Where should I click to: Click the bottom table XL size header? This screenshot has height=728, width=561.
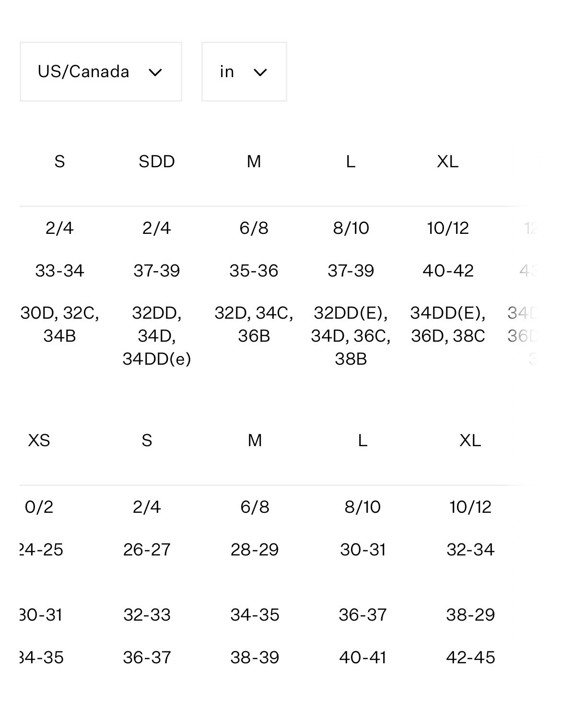click(x=470, y=440)
